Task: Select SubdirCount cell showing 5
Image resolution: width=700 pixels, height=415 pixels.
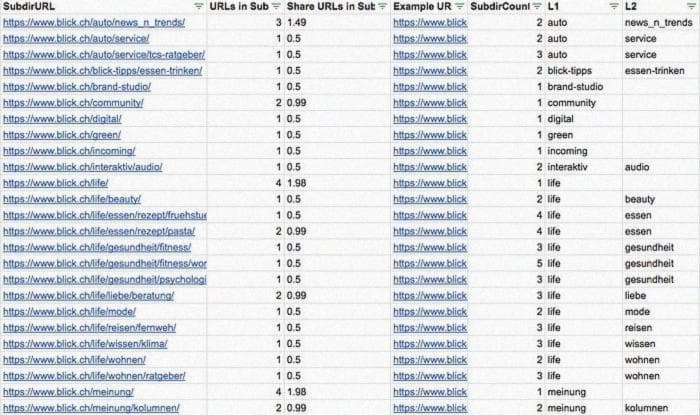Action: pyautogui.click(x=506, y=263)
